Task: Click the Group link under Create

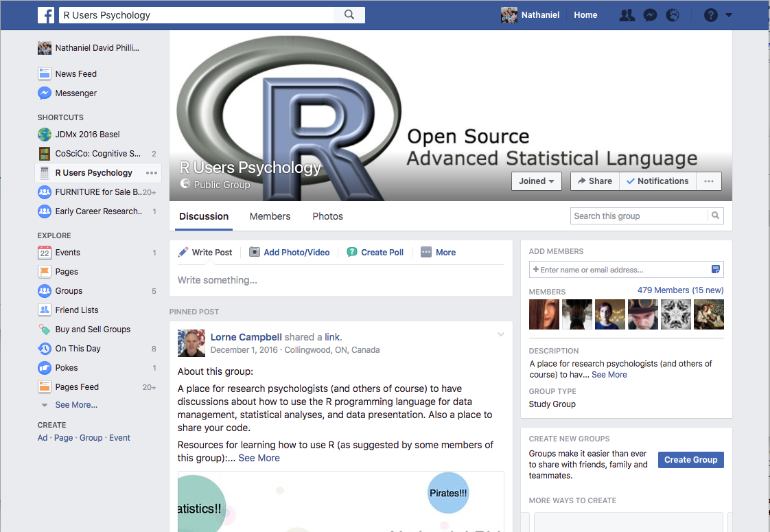Action: click(91, 438)
